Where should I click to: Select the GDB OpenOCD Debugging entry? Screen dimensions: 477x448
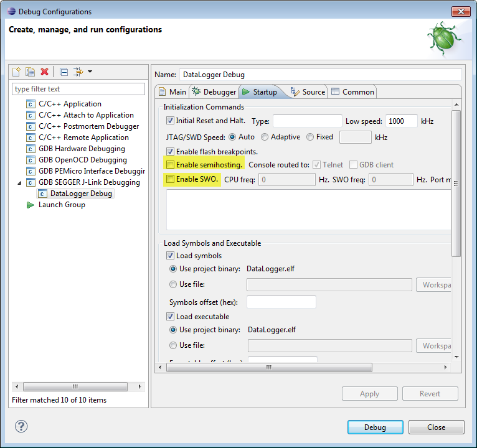[82, 160]
